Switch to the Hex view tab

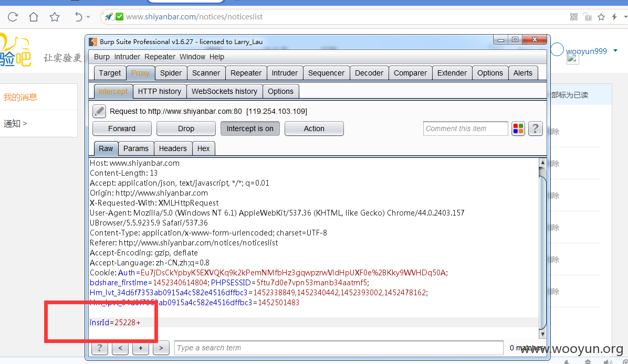[203, 149]
